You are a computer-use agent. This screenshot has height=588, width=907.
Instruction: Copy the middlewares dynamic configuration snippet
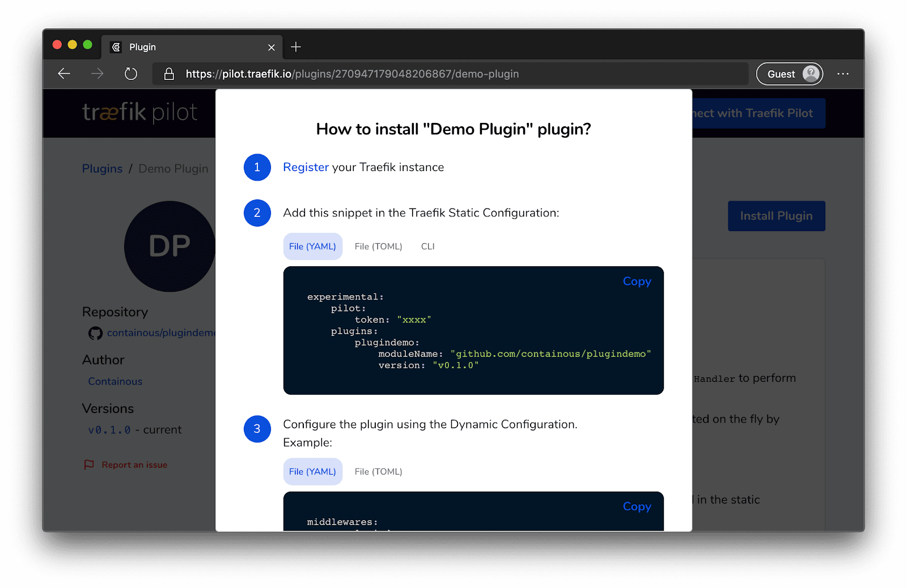(x=637, y=506)
